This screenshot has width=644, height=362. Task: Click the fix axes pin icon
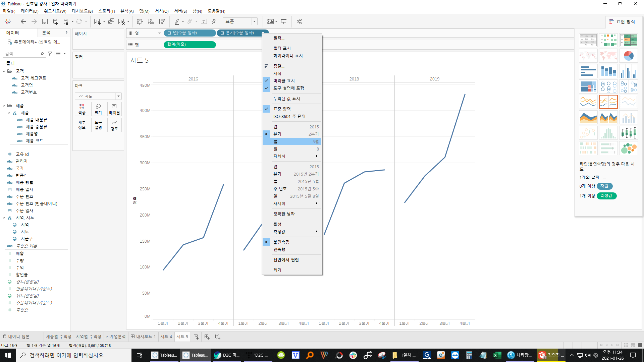(x=214, y=21)
